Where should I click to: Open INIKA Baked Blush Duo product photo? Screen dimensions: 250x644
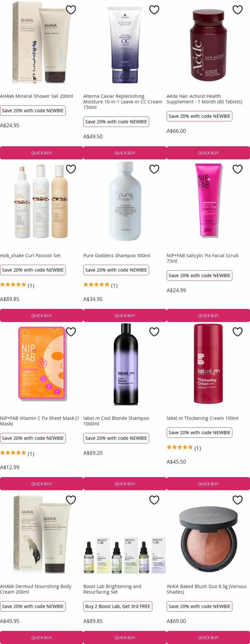click(208, 535)
